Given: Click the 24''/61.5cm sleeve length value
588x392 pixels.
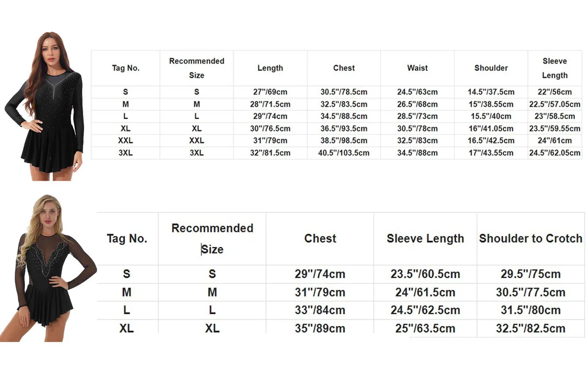Looking at the screenshot, I should click(x=425, y=293).
